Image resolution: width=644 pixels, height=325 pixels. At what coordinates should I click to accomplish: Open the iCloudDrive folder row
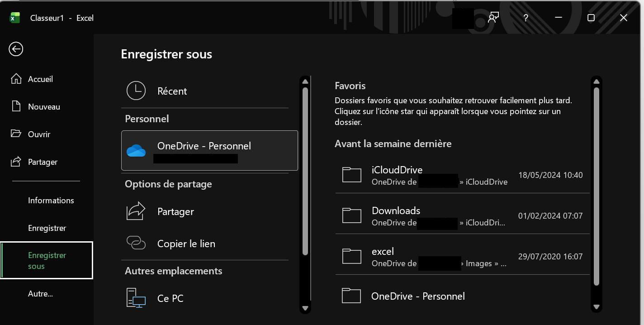(x=462, y=175)
